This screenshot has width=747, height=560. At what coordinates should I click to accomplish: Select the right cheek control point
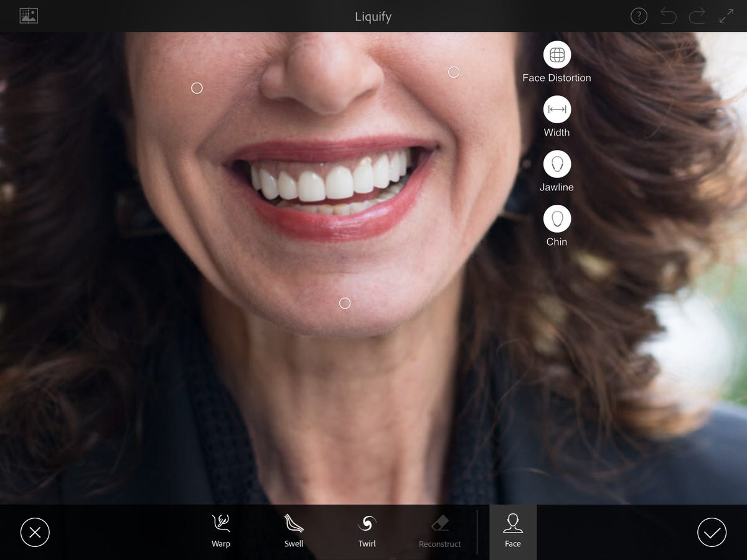[x=454, y=72]
